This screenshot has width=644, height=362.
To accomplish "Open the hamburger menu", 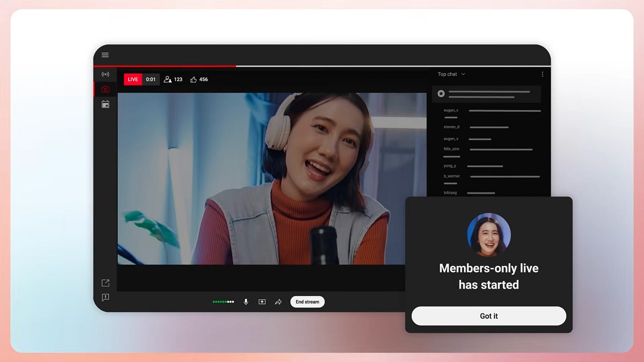I will (x=105, y=55).
